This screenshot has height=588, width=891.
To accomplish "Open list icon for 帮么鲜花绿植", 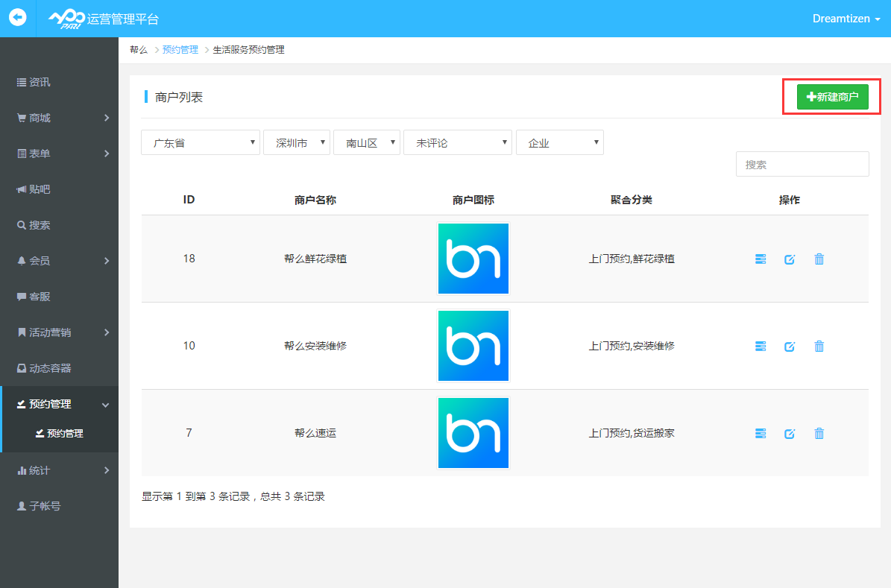I will pyautogui.click(x=761, y=259).
